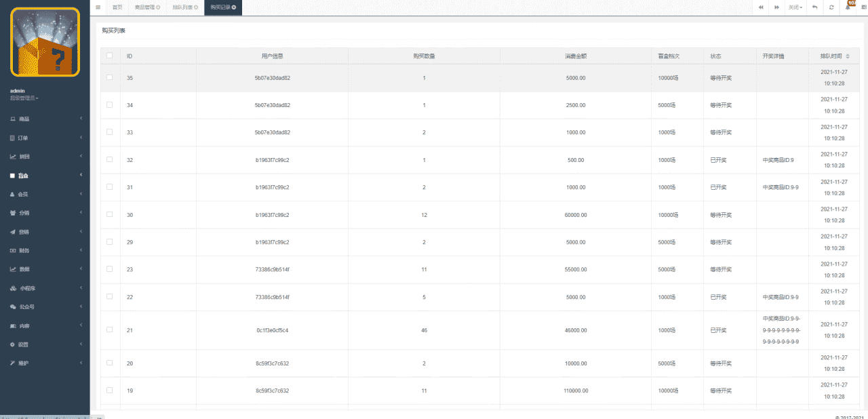Check the checkbox for row ID 23
The width and height of the screenshot is (868, 419).
coord(110,269)
